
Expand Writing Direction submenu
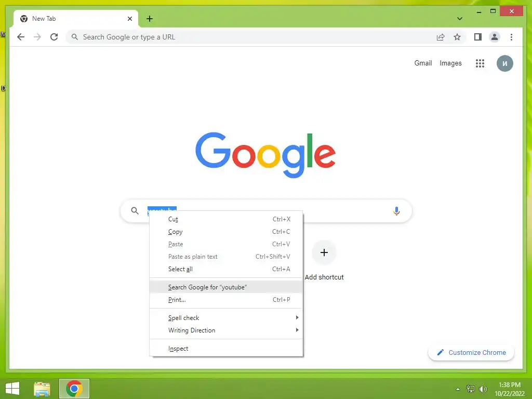pos(226,330)
